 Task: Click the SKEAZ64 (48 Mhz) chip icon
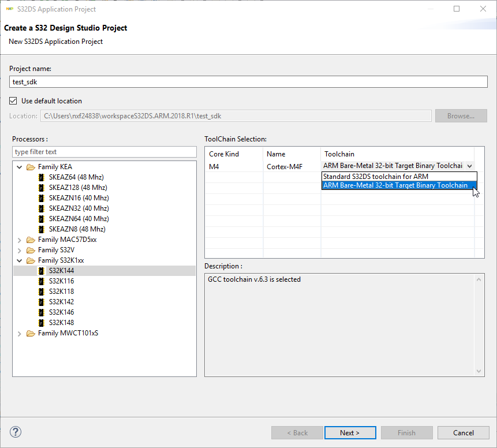coord(41,177)
